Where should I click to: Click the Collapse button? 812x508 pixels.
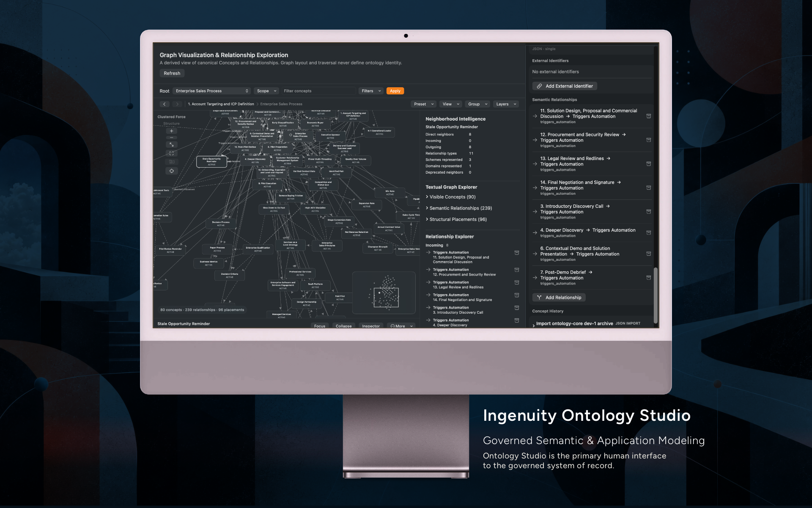[343, 326]
